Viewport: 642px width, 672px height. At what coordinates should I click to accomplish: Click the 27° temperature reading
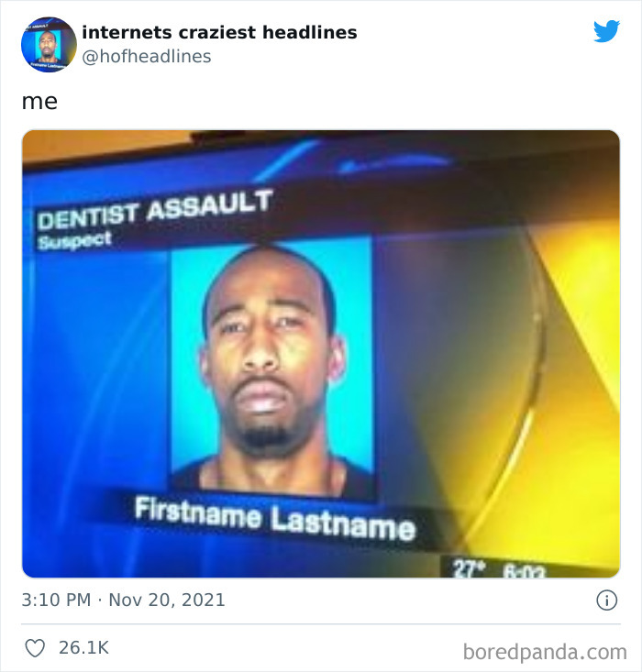pyautogui.click(x=470, y=568)
